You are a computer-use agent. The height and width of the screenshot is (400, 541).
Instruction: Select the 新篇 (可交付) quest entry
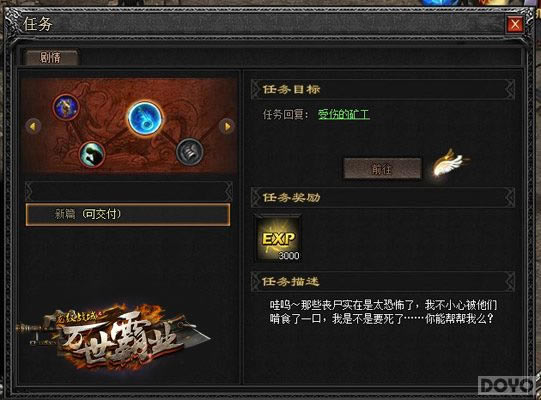tap(128, 215)
